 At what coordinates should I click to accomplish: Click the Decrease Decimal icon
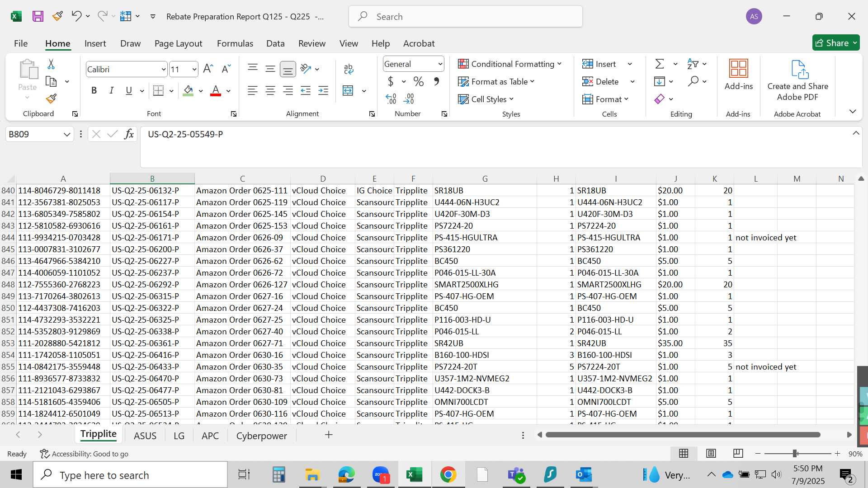click(x=409, y=99)
